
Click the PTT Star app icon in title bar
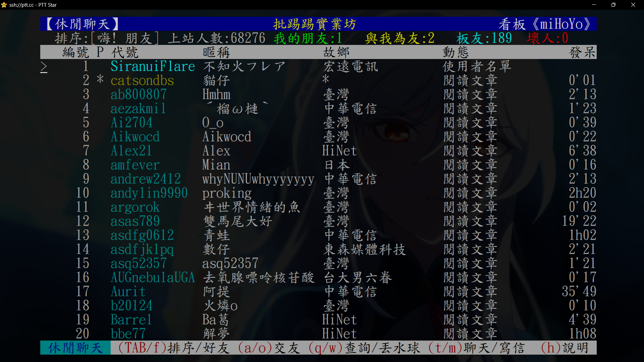(x=4, y=5)
